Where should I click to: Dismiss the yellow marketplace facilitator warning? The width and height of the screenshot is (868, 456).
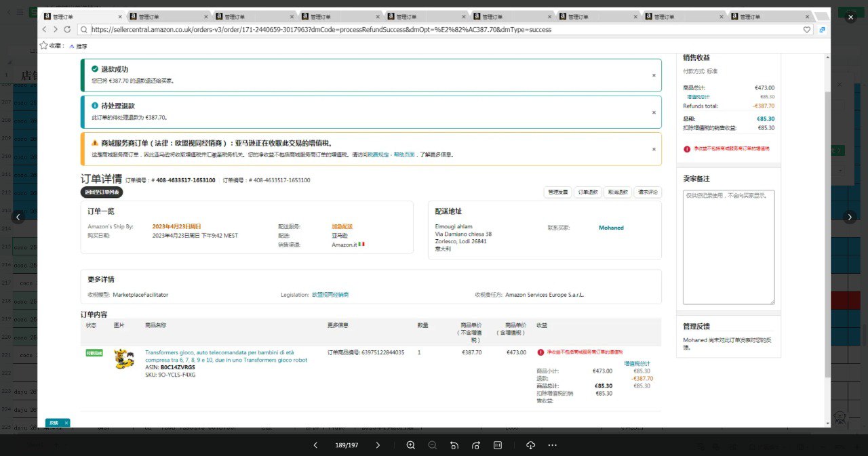tap(654, 149)
